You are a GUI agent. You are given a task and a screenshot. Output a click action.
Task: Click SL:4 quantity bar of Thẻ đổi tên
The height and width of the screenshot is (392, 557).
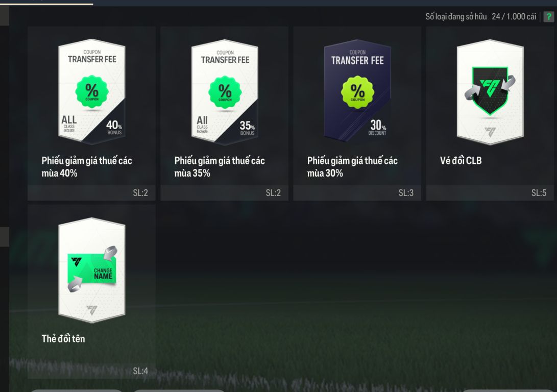pyautogui.click(x=92, y=371)
